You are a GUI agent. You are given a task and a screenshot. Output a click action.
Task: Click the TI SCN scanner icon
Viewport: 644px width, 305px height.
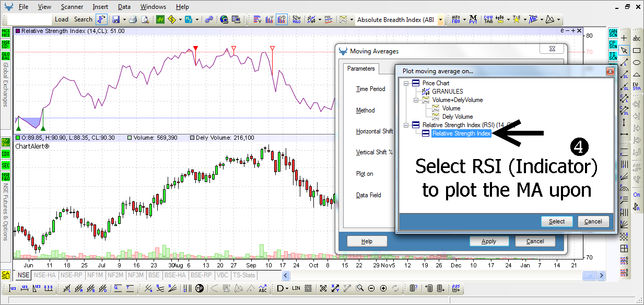[x=613, y=55]
